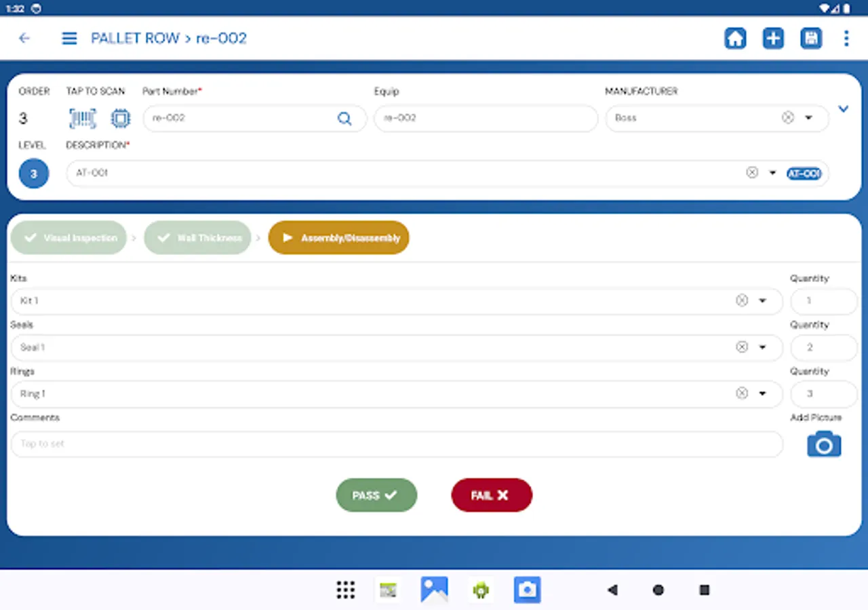Clear the Seal 1 selection using its X icon
The height and width of the screenshot is (610, 868).
[x=742, y=347]
